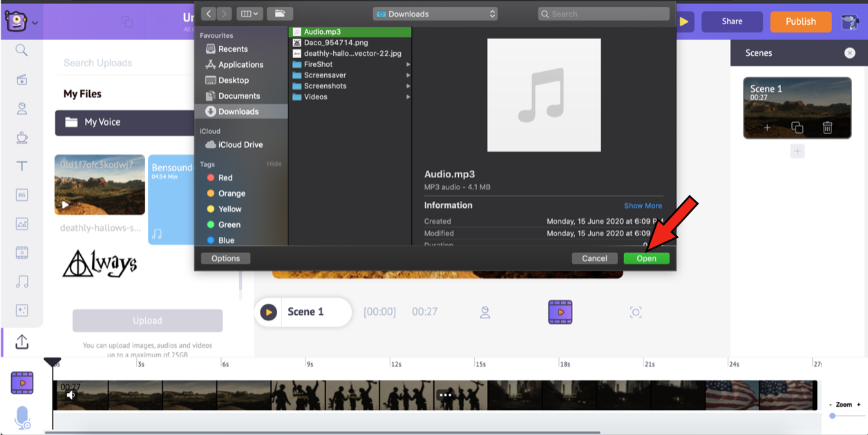Change the file dialog view mode dropdown
The width and height of the screenshot is (868, 435).
[x=249, y=14]
